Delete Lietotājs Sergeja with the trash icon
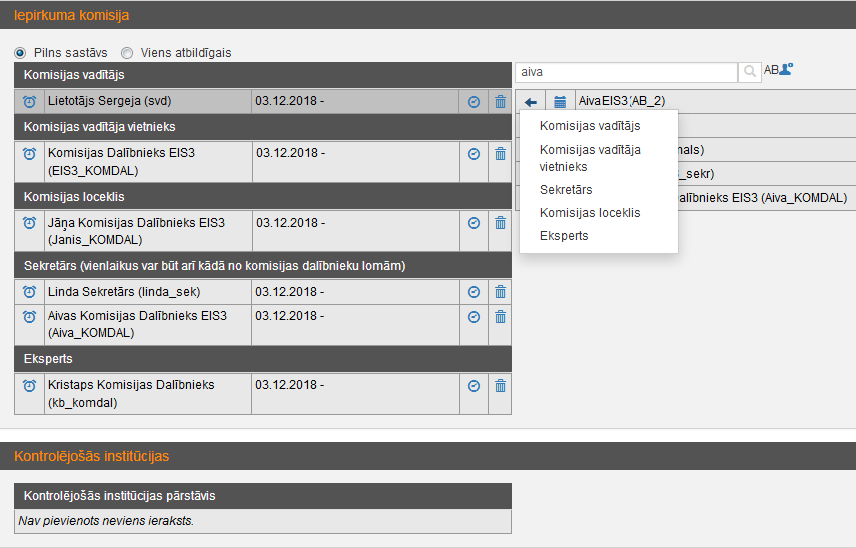 click(x=500, y=101)
